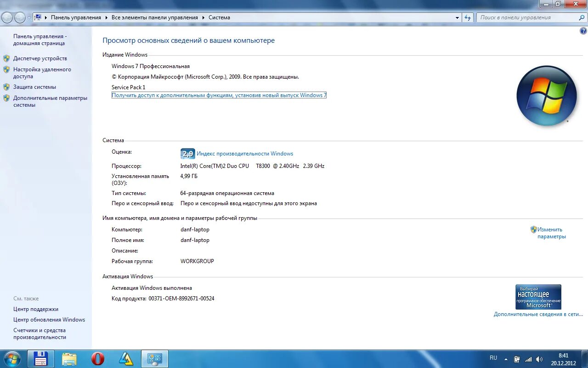Click the computer icon in the address bar

[x=38, y=17]
